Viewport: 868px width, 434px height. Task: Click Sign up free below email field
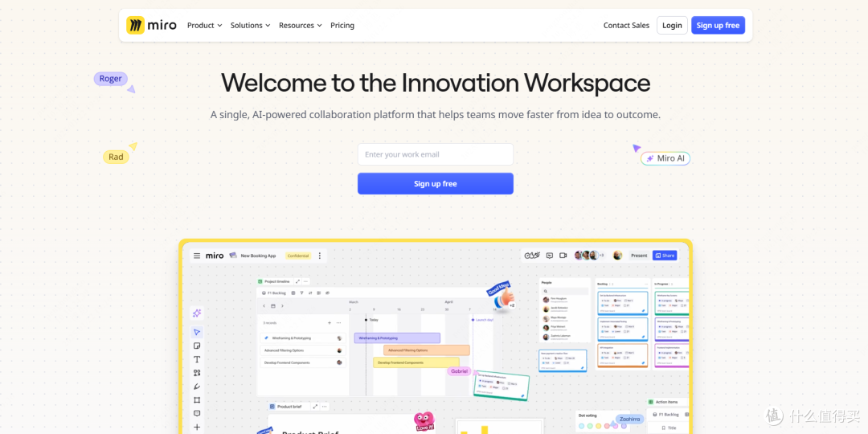pyautogui.click(x=435, y=184)
